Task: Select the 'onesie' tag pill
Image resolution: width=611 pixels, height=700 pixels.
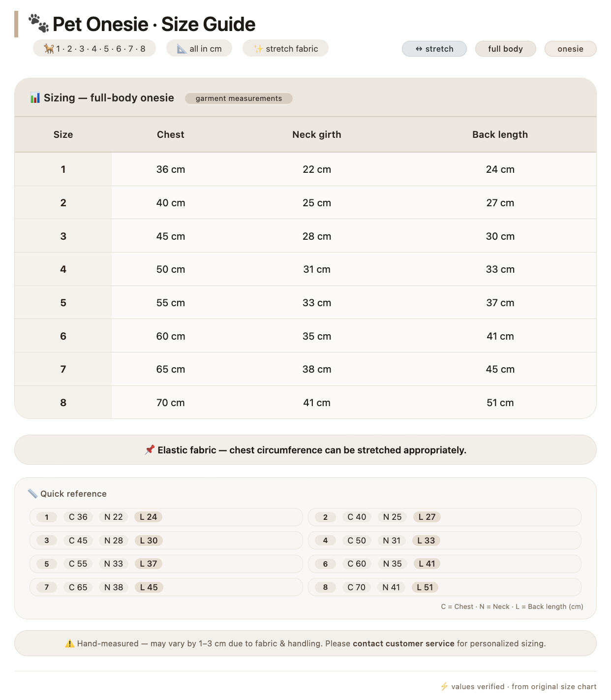Action: click(570, 49)
